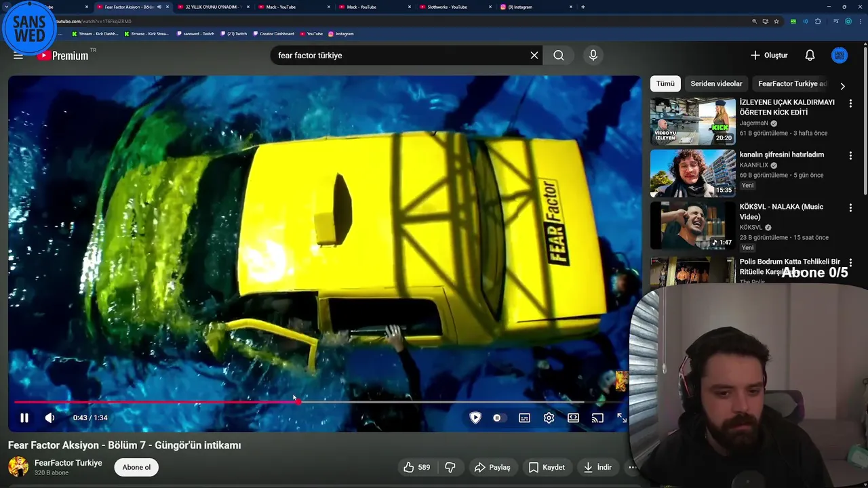The height and width of the screenshot is (488, 868).
Task: Open options for 'kanalın şifresini hatırladım' video
Action: point(850,156)
